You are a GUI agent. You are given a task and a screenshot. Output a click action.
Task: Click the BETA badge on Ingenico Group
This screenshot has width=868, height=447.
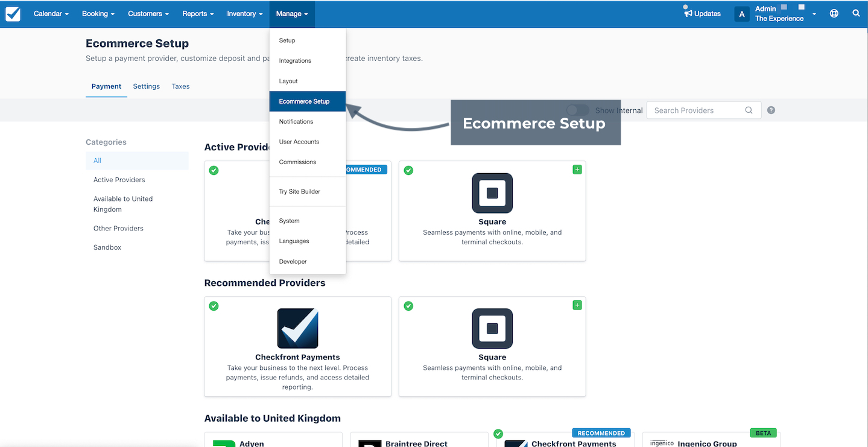763,433
